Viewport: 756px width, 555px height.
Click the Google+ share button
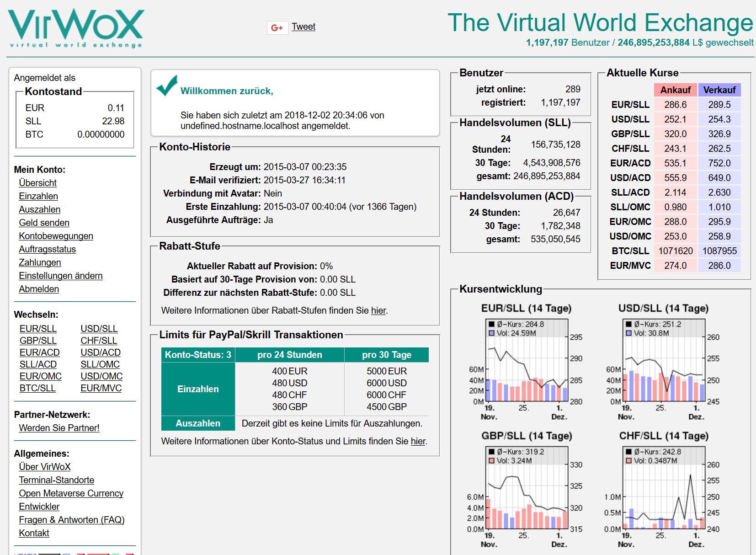tap(277, 28)
